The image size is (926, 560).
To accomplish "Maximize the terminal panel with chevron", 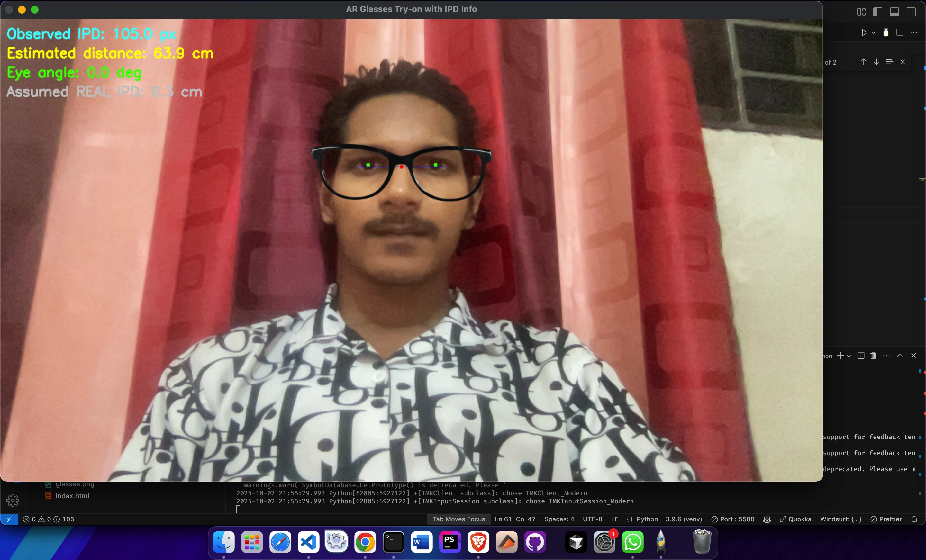I will pyautogui.click(x=900, y=356).
